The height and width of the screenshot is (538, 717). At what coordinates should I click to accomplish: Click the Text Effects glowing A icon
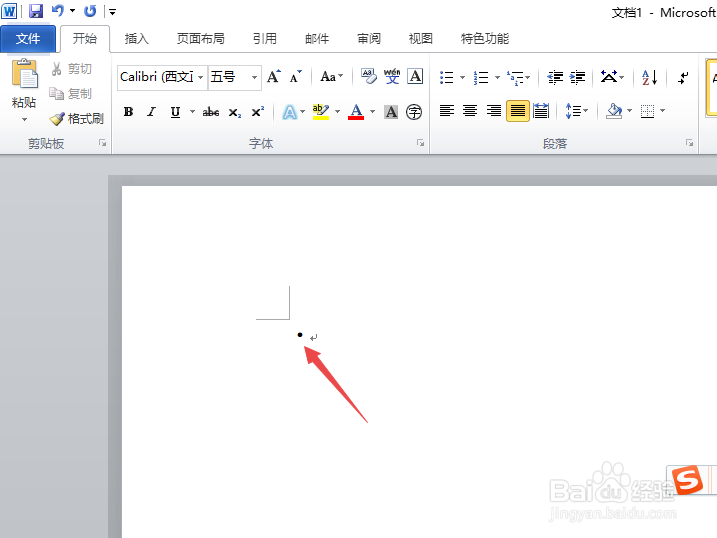289,112
